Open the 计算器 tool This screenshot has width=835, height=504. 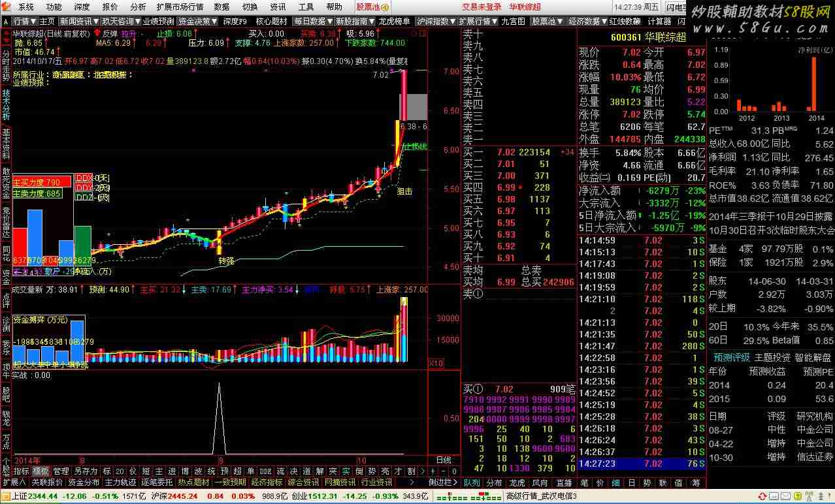click(x=659, y=22)
